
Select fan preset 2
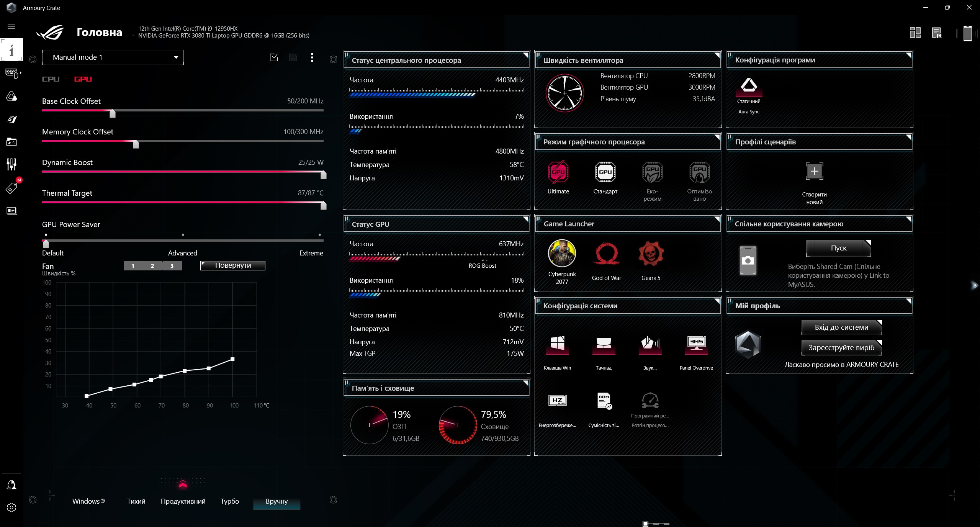[x=152, y=266]
